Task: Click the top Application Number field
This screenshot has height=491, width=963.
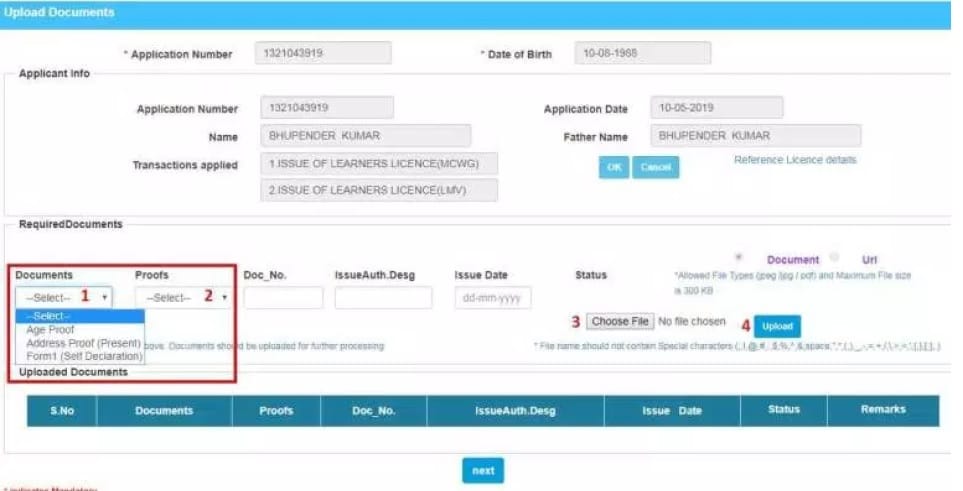Action: point(323,53)
